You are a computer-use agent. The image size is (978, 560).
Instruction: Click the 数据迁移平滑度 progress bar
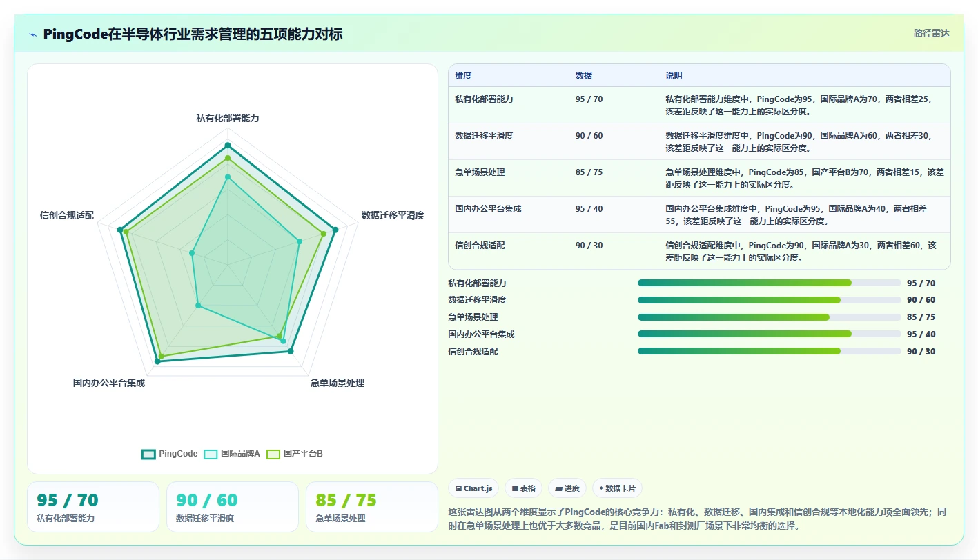[770, 300]
